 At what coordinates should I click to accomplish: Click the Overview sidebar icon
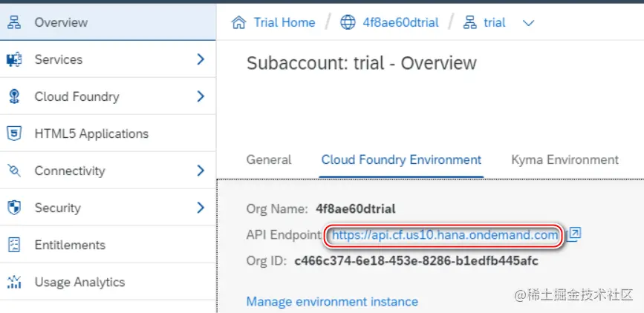(14, 22)
